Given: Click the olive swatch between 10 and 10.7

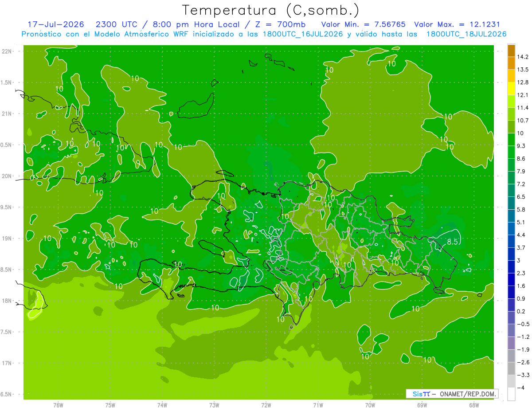Looking at the screenshot, I should [511, 126].
